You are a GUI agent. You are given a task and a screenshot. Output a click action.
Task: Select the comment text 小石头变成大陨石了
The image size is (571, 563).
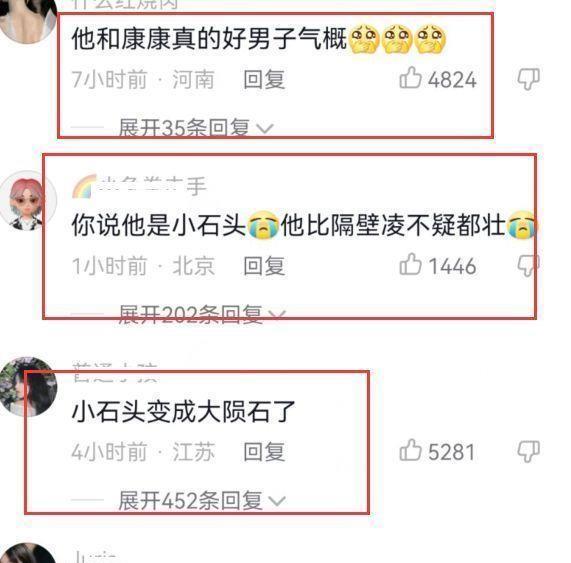coord(183,412)
